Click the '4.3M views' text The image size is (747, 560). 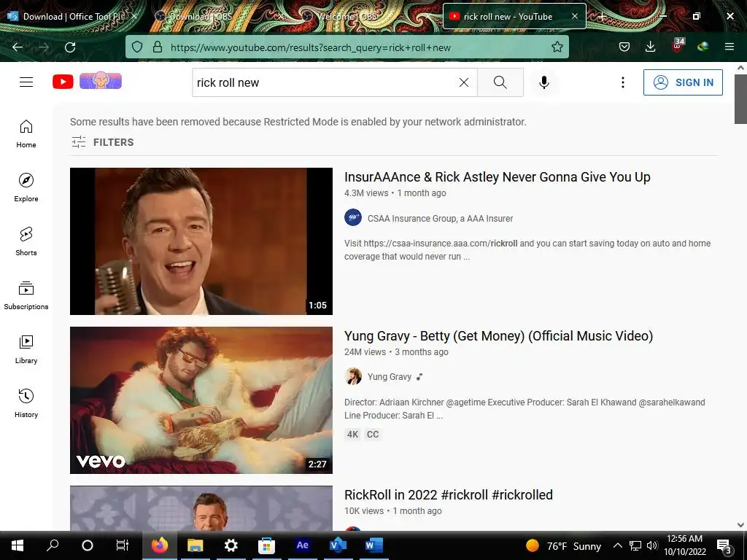[366, 192]
